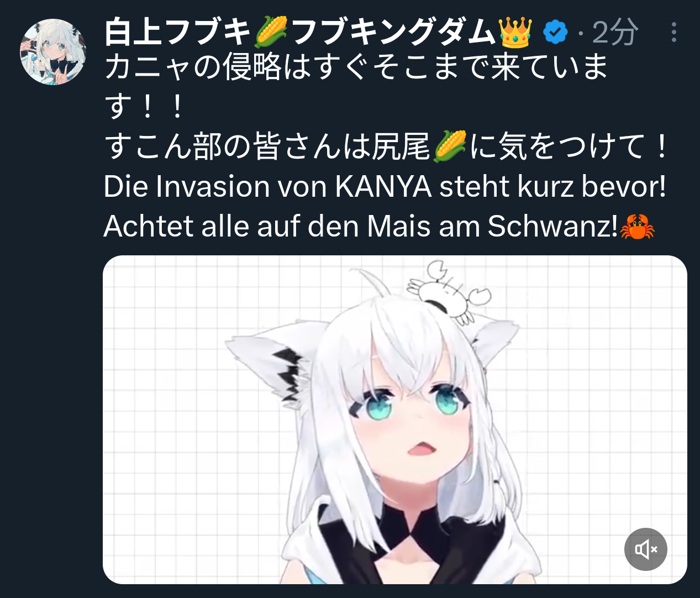Click the フブキングダム part of the name
This screenshot has width=700, height=598.
tap(393, 32)
